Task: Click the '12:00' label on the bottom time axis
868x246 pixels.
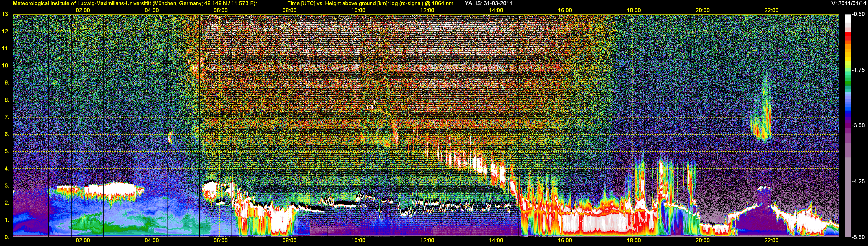Action: coord(427,241)
